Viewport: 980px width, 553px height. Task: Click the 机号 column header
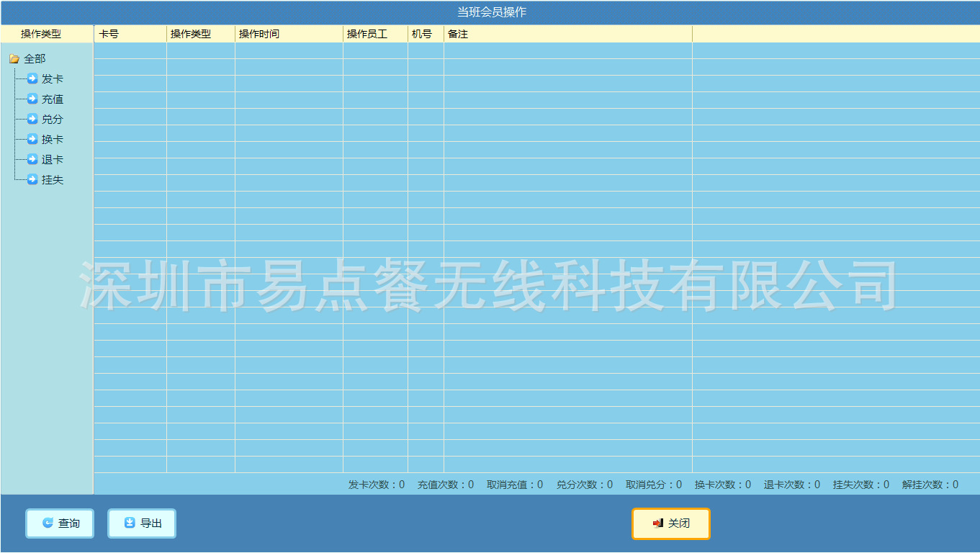pos(426,34)
